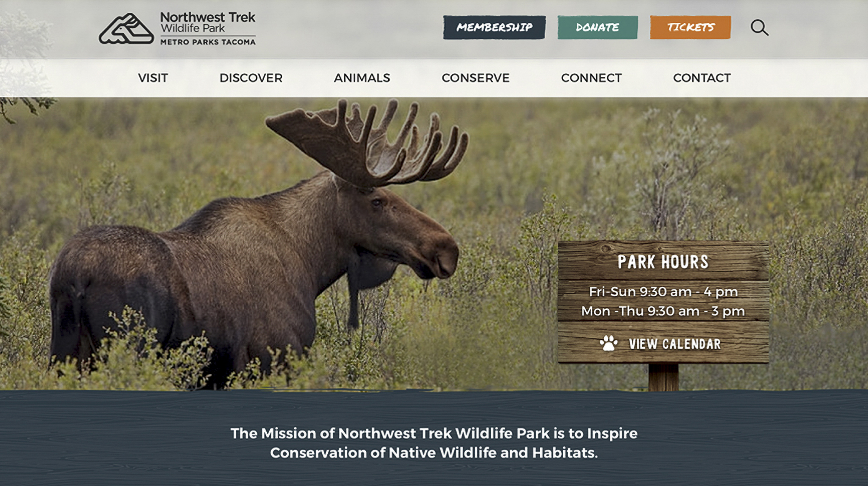The height and width of the screenshot is (486, 868).
Task: Select the Animals menu item
Action: (362, 78)
